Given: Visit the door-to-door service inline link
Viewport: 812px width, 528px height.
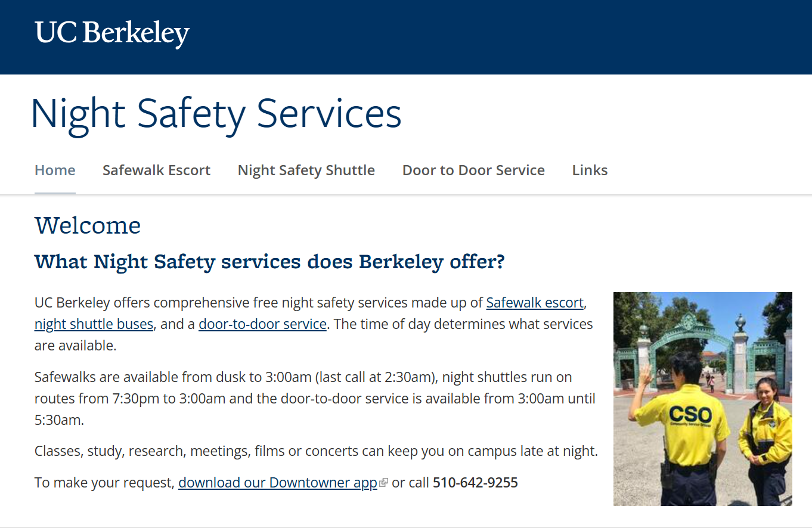Looking at the screenshot, I should pos(262,324).
